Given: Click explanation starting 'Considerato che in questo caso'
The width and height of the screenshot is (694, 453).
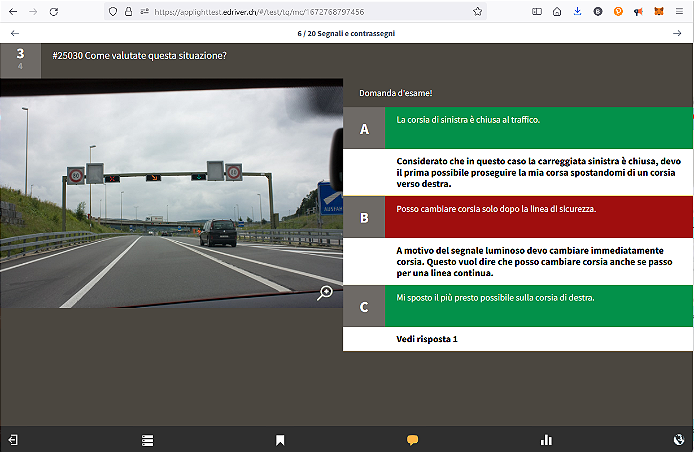Looking at the screenshot, I should [539, 172].
